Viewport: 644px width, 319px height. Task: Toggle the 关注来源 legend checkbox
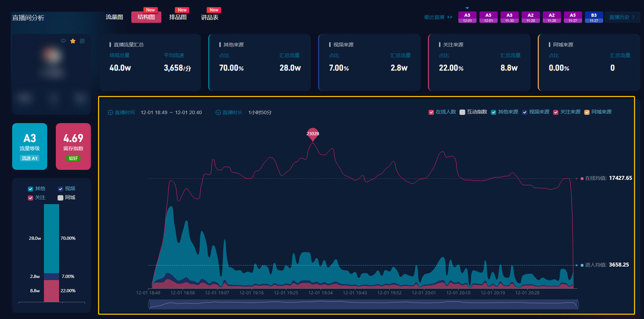556,112
